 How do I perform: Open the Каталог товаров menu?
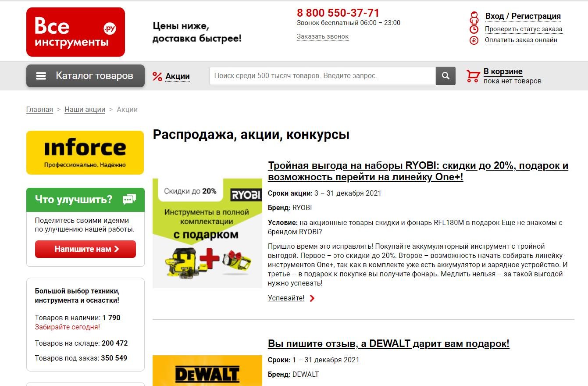click(x=86, y=76)
